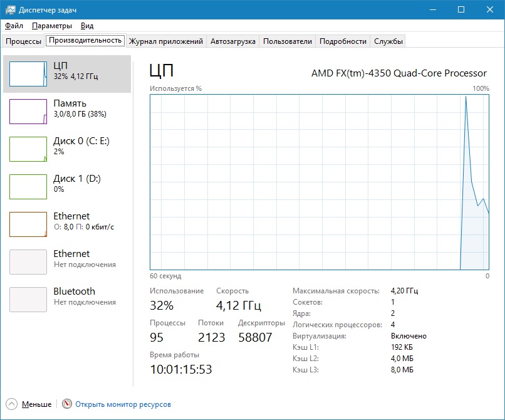The image size is (505, 420).
Task: Switch to the Процессы tab
Action: [x=23, y=41]
